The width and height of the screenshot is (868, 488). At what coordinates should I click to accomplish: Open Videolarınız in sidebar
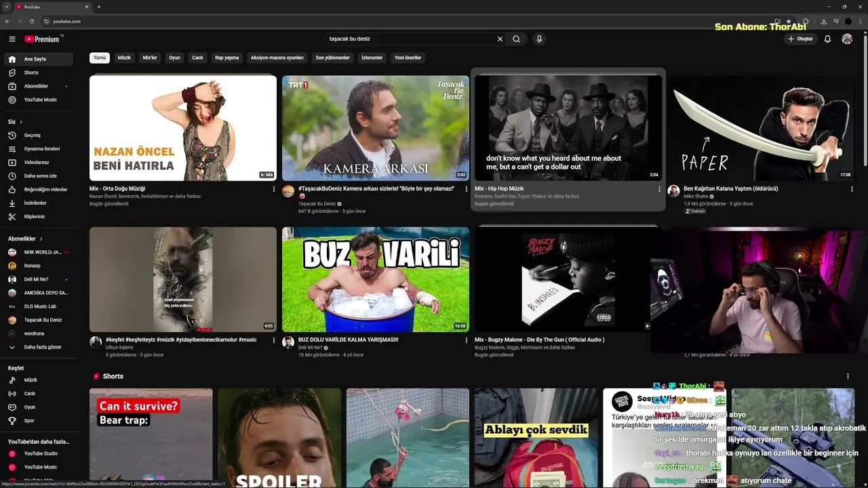[40, 163]
